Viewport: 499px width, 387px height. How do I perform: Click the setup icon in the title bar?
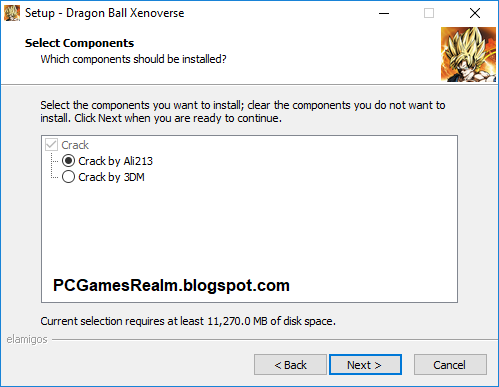[x=12, y=13]
